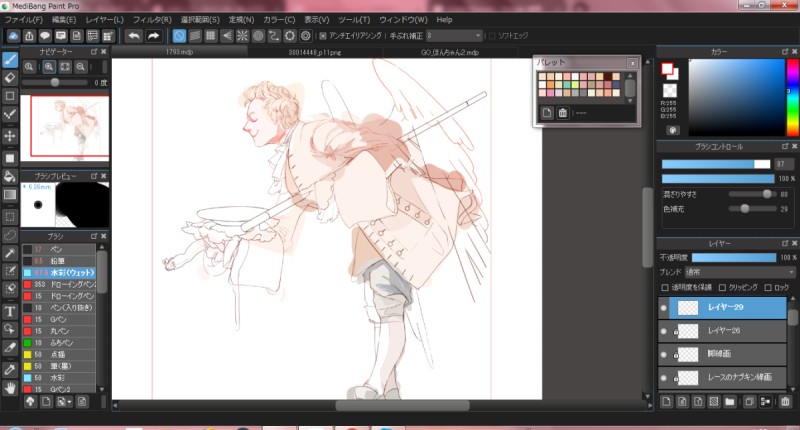The width and height of the screenshot is (800, 430).
Task: Select the Brush tool in the left toolbar
Action: 10,60
